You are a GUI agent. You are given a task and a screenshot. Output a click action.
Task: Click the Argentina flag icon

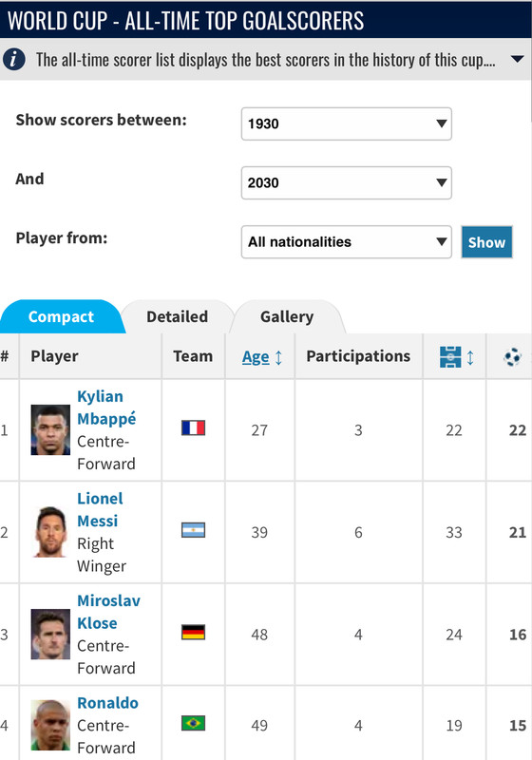pos(193,530)
